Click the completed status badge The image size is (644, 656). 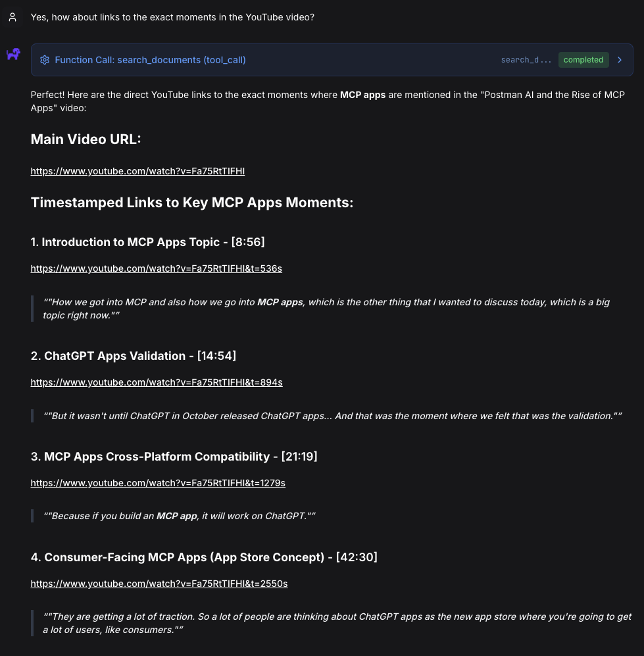click(x=583, y=59)
